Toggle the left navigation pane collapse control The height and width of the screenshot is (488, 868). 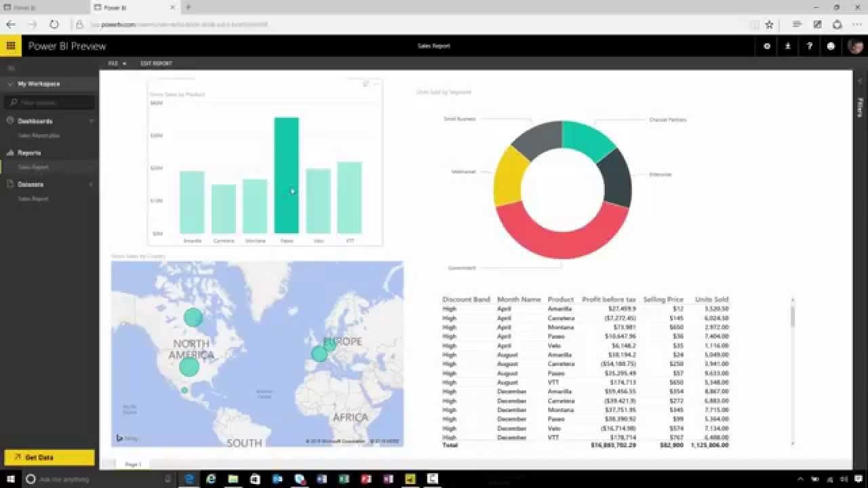(10, 68)
